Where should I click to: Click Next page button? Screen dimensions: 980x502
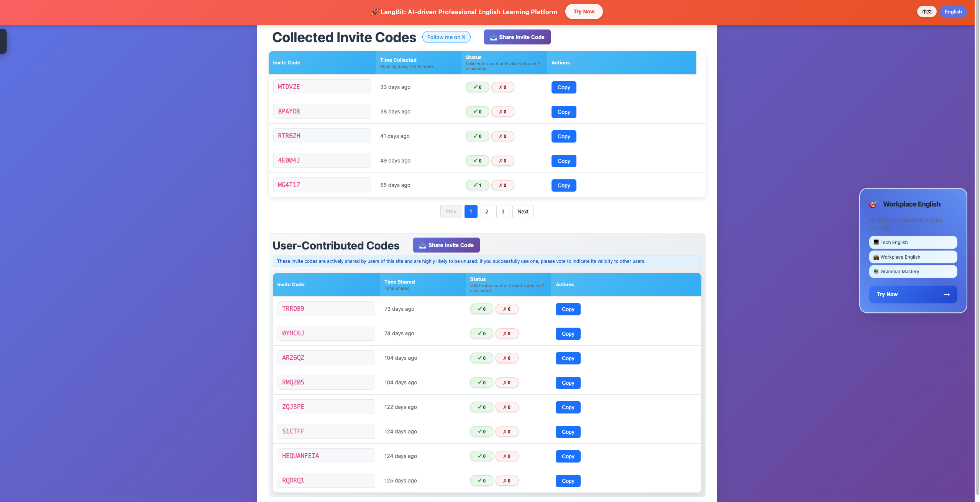coord(523,212)
